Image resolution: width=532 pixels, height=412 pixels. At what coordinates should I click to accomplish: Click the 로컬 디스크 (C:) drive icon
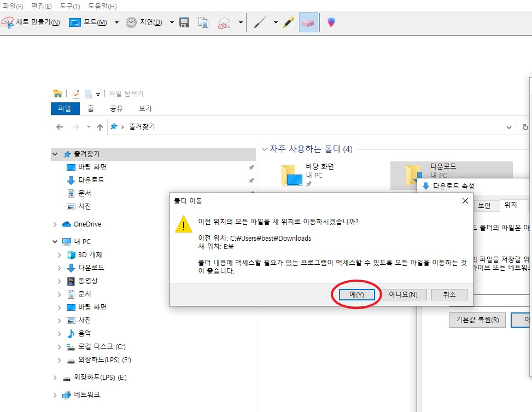(71, 347)
